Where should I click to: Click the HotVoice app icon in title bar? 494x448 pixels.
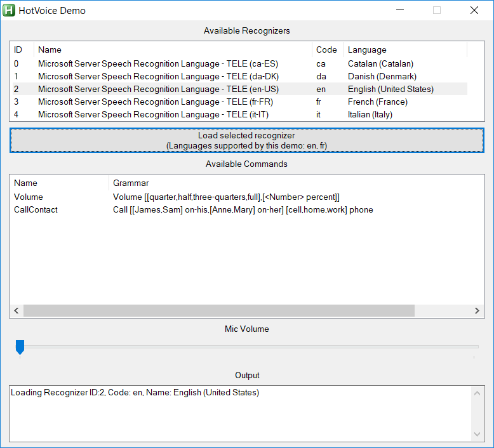point(9,10)
